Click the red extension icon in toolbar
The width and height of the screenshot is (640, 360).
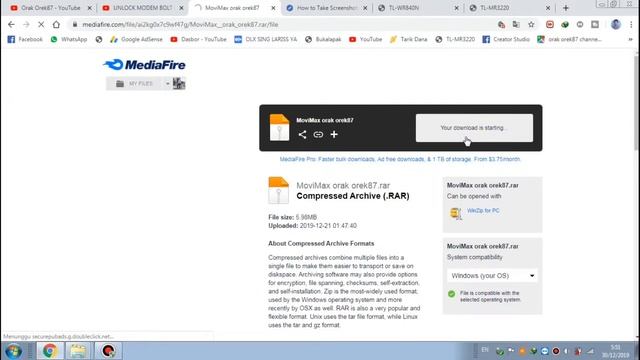pyautogui.click(x=550, y=24)
